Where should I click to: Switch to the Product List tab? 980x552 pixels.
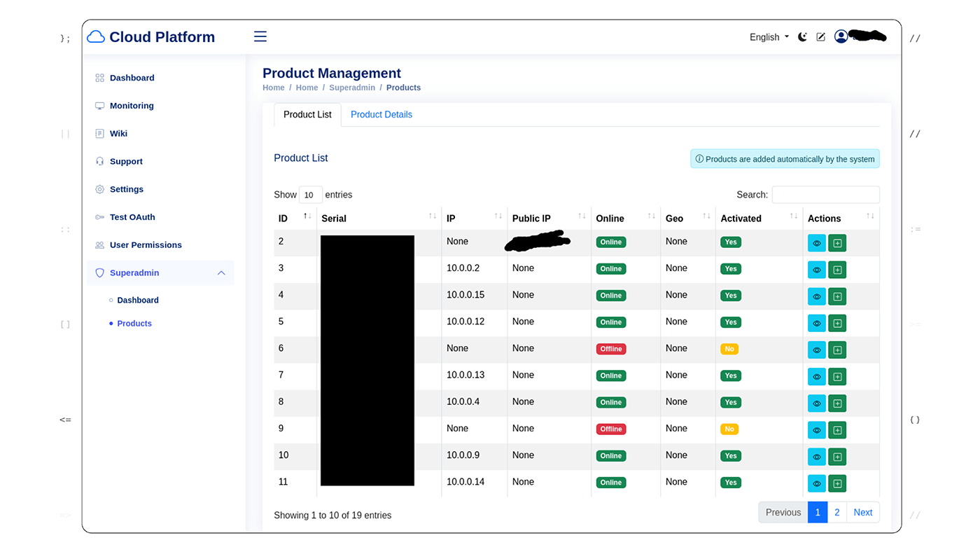pyautogui.click(x=307, y=115)
